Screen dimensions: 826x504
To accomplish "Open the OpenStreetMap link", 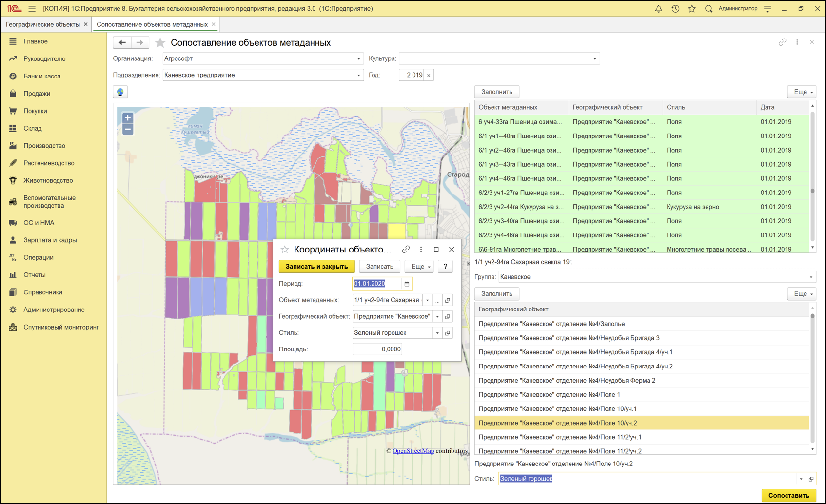I will point(413,451).
